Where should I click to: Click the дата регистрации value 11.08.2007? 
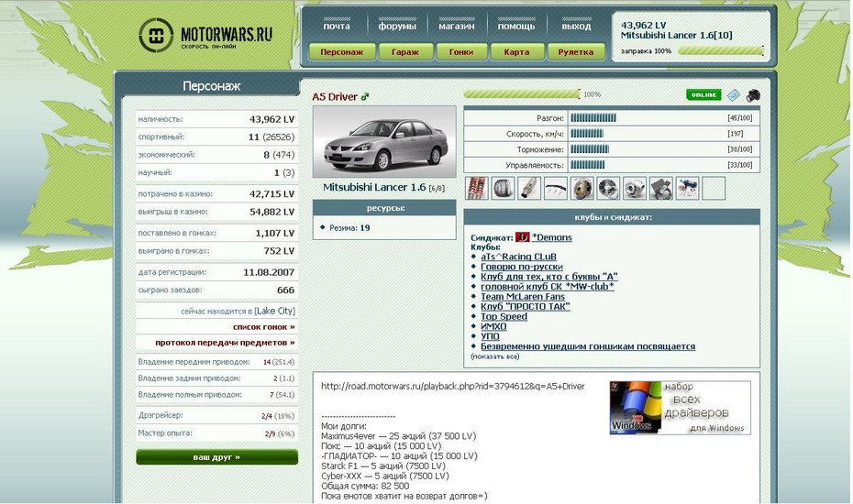269,272
